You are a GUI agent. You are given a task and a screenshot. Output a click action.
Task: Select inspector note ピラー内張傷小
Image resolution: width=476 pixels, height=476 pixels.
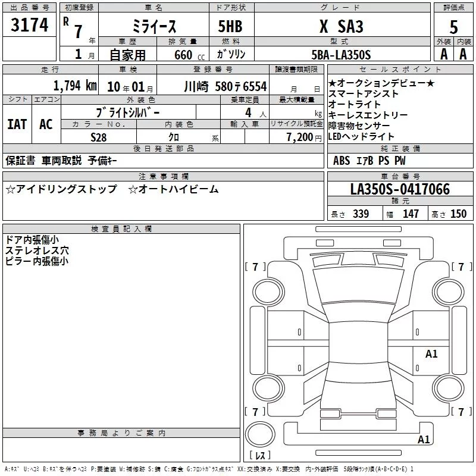click(x=36, y=261)
